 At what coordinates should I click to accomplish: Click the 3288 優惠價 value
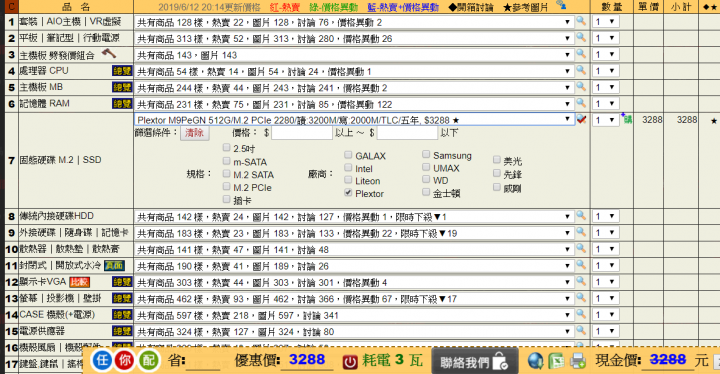pyautogui.click(x=307, y=360)
